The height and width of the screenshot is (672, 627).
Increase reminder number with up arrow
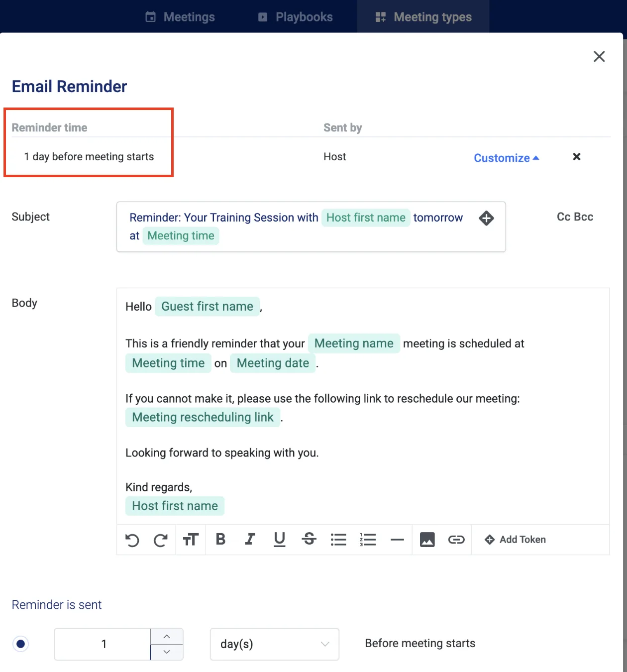click(167, 636)
